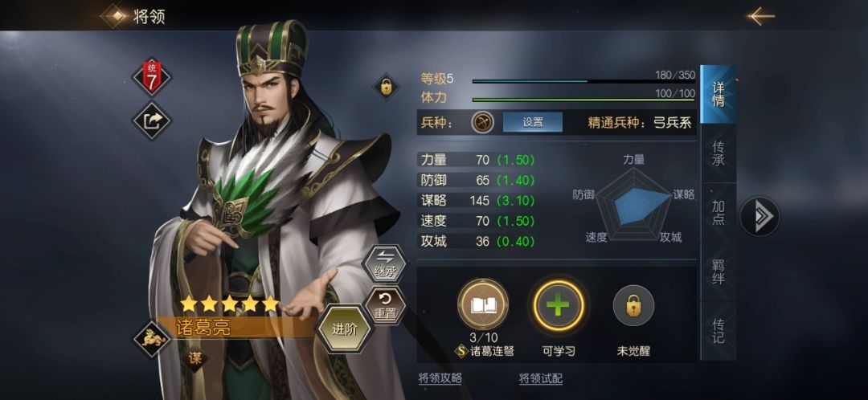The height and width of the screenshot is (400, 868).
Task: Click the archer troop type icon
Action: point(482,122)
